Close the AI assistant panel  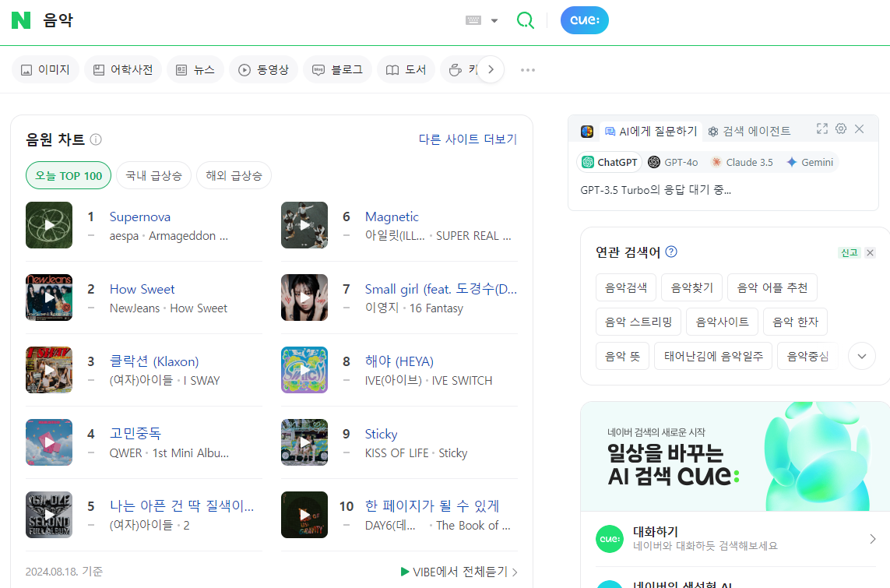point(860,129)
